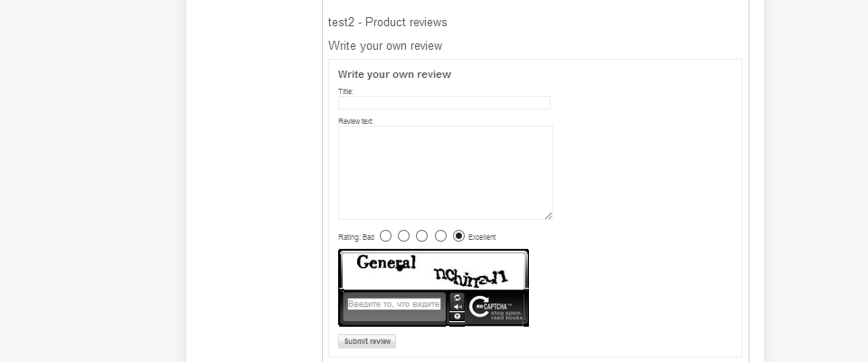
Task: Click the 'Review text:' label
Action: click(356, 121)
